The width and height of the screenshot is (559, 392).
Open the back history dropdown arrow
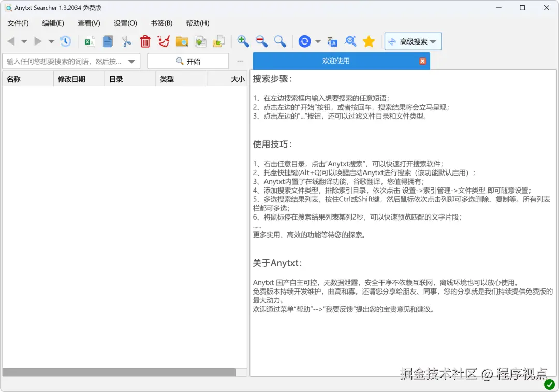click(24, 41)
